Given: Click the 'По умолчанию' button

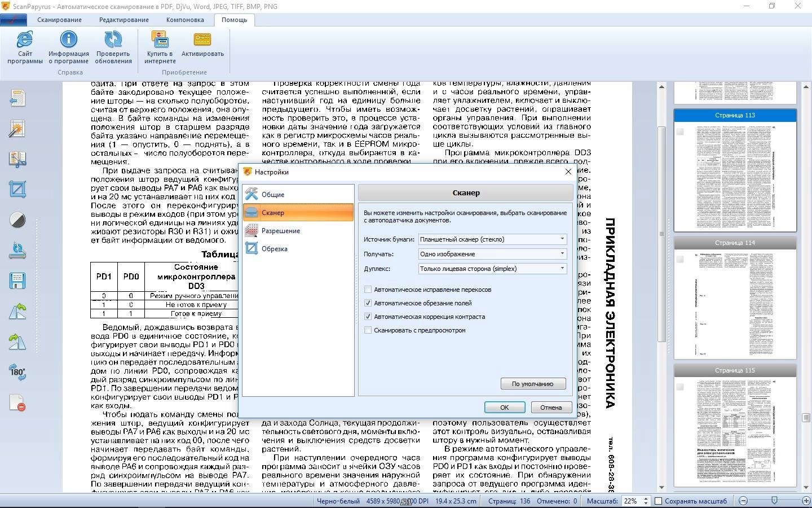Looking at the screenshot, I should [x=533, y=384].
